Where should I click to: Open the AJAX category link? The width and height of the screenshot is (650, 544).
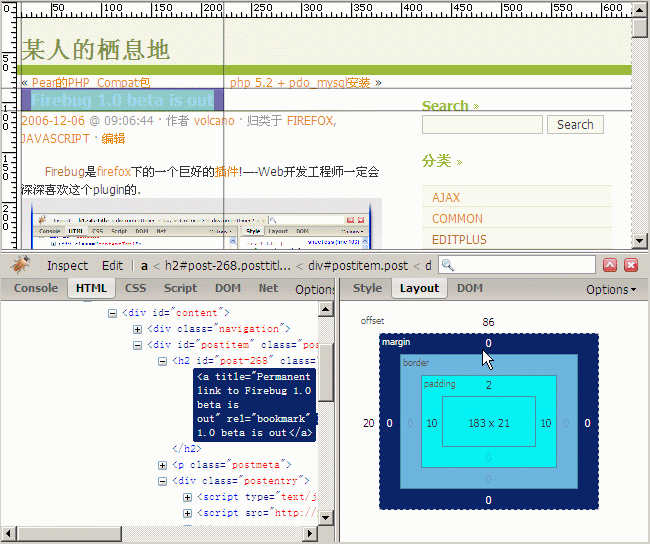click(x=446, y=198)
